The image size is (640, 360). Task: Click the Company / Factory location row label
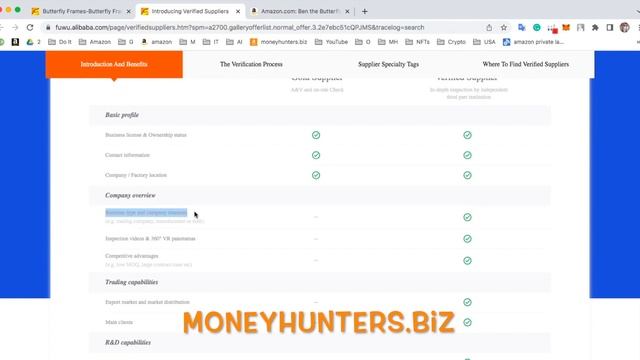136,175
